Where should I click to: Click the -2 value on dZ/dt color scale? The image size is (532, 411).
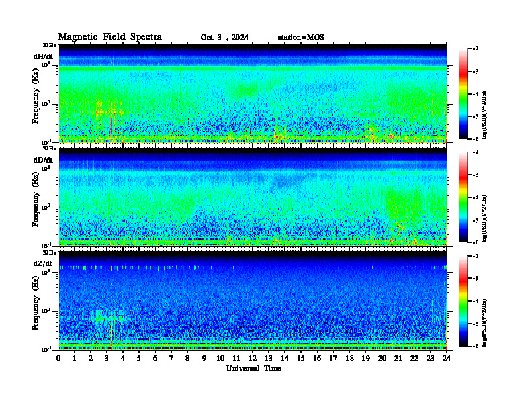[476, 256]
